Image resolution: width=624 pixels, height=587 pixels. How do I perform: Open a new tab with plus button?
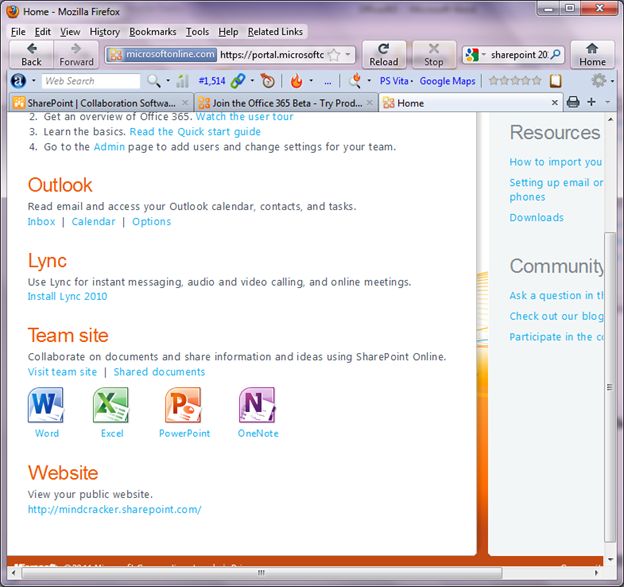tap(591, 102)
